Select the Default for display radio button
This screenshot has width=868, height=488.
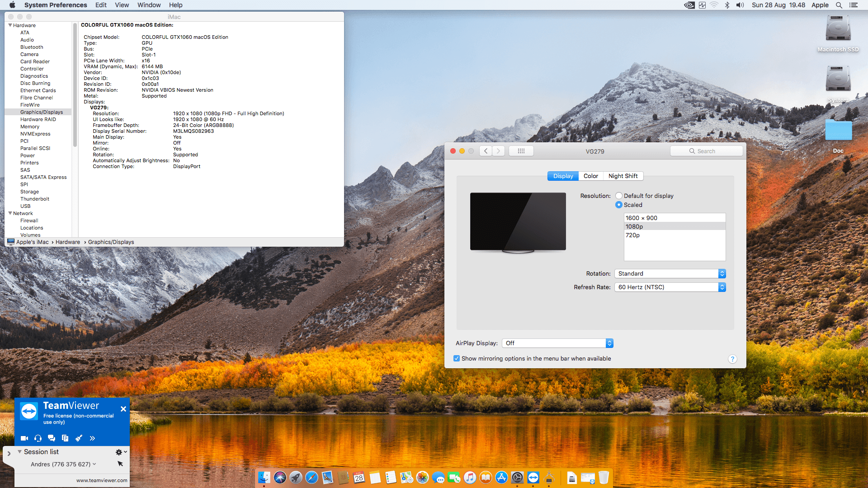[x=619, y=196]
